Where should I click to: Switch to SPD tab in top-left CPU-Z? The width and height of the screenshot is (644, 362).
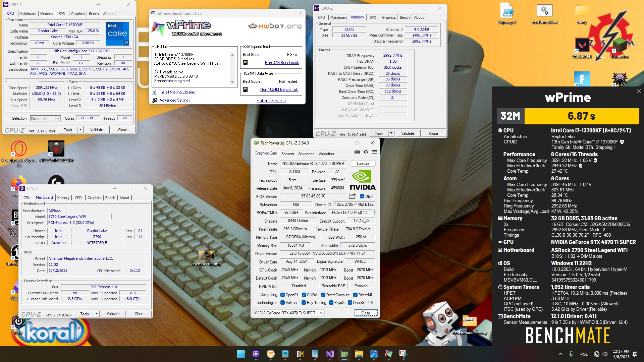[x=62, y=14]
